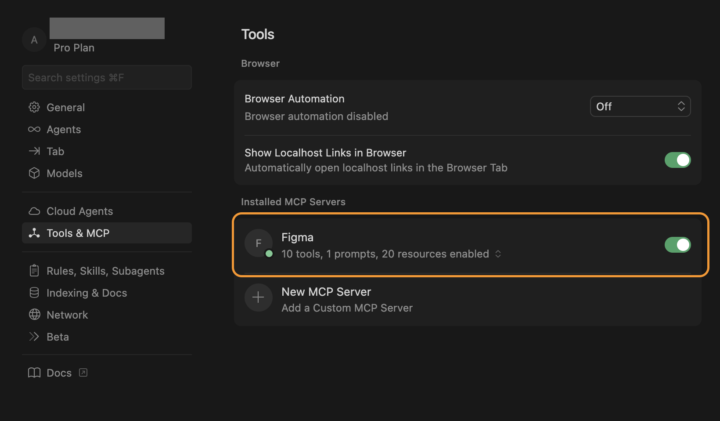Screen dimensions: 720x421
Task: Click the Rules, Skills, Subagents clipboard icon
Action: tap(34, 271)
